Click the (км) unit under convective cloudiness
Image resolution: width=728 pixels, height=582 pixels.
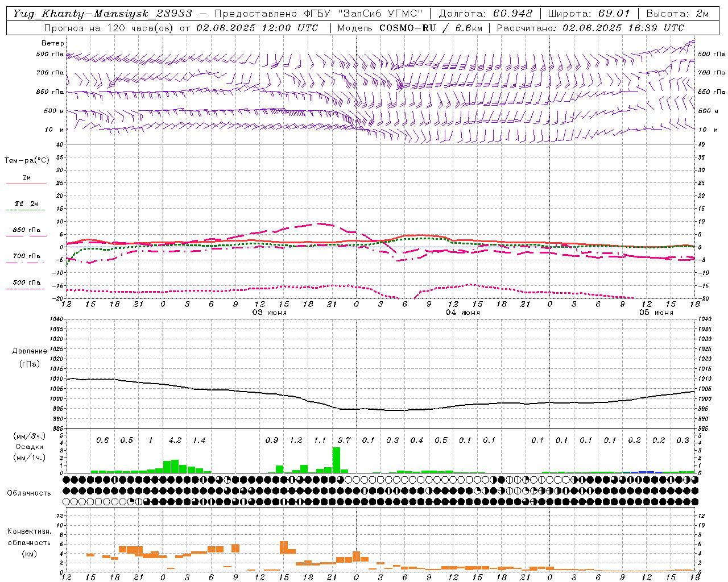pos(29,554)
